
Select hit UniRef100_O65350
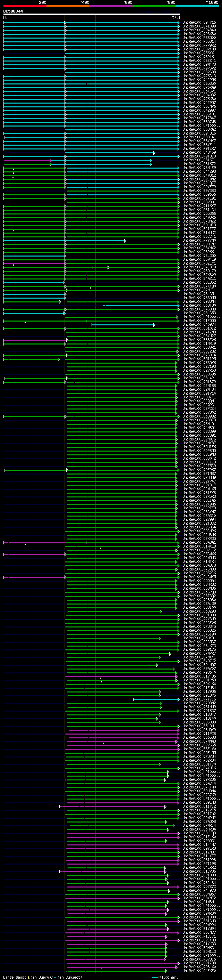(x=199, y=83)
